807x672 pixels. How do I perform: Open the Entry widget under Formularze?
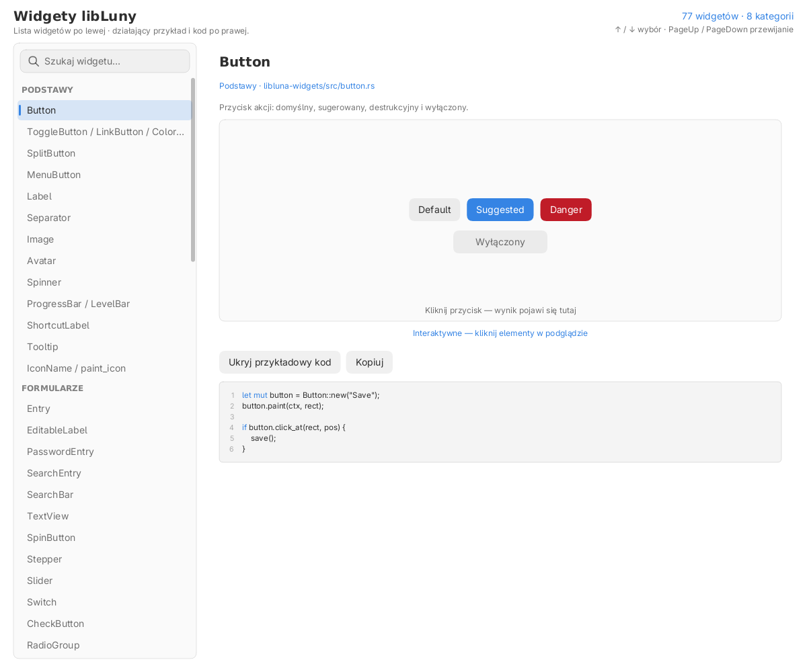104,409
